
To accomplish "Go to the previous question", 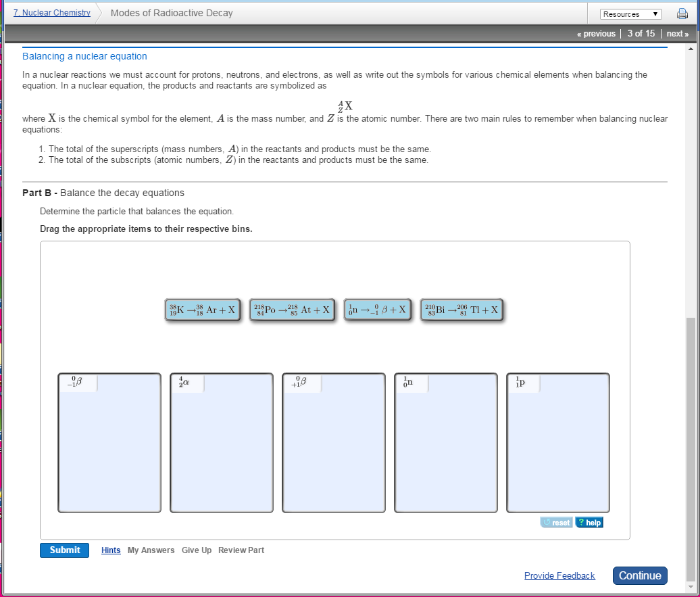I will tap(596, 34).
